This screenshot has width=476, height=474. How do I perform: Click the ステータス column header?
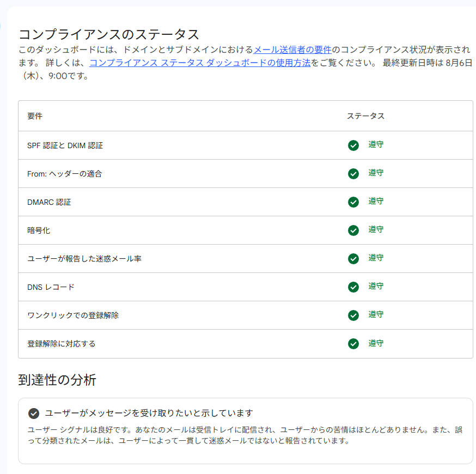click(x=366, y=116)
